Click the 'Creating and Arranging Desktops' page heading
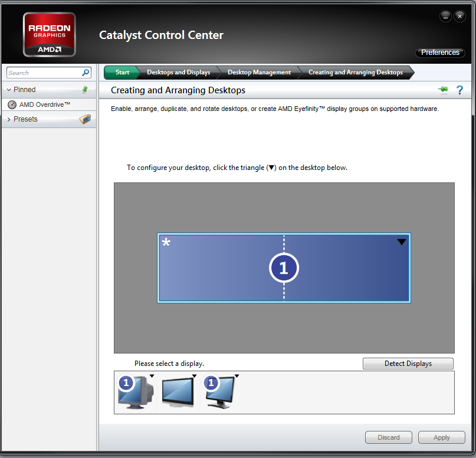 [x=178, y=90]
